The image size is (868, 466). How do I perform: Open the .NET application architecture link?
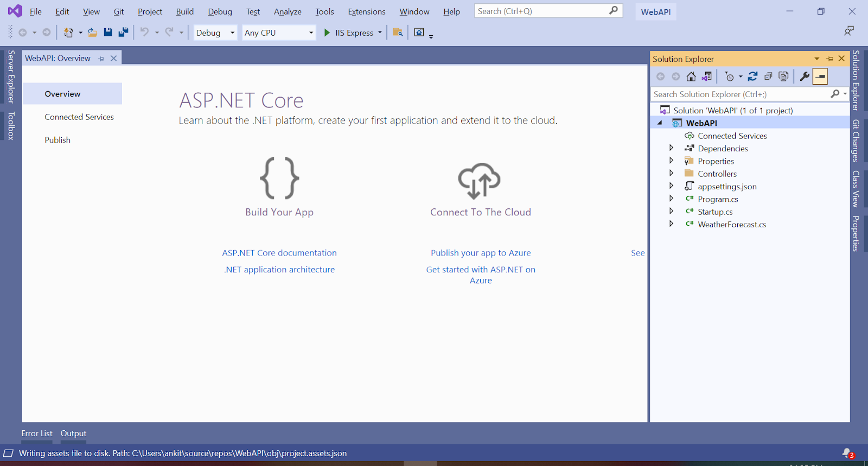[x=279, y=270]
